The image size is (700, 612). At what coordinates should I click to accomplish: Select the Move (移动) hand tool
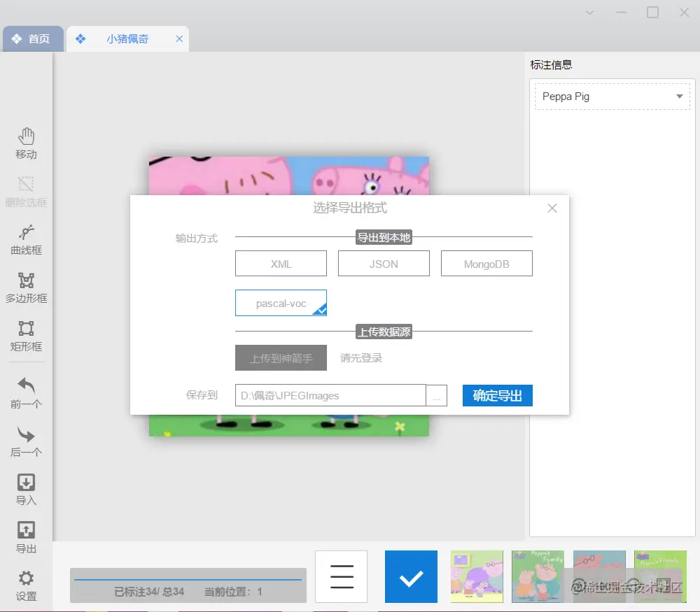[x=26, y=143]
